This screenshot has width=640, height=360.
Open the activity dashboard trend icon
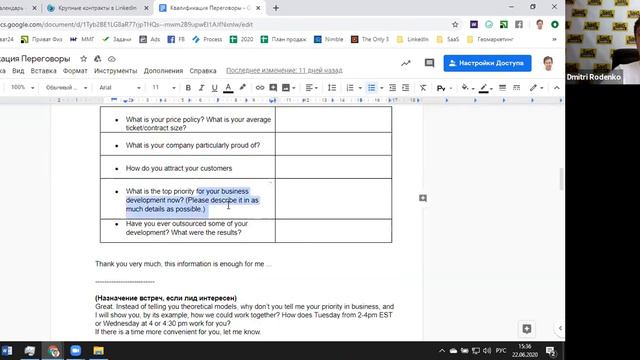[406, 63]
